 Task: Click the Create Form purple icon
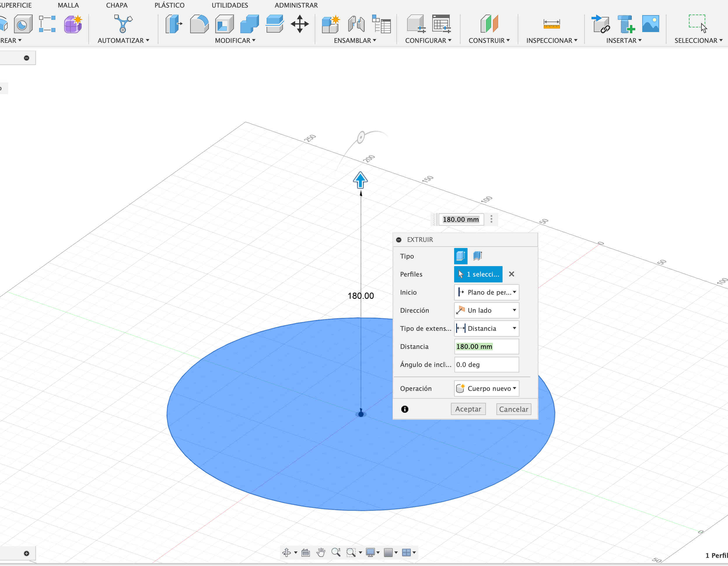(73, 24)
